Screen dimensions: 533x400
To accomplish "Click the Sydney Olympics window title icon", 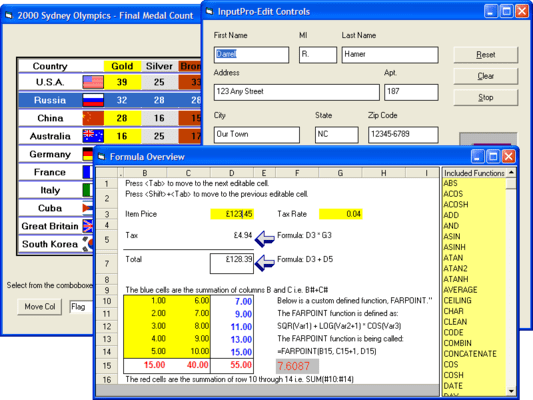I will coord(9,16).
